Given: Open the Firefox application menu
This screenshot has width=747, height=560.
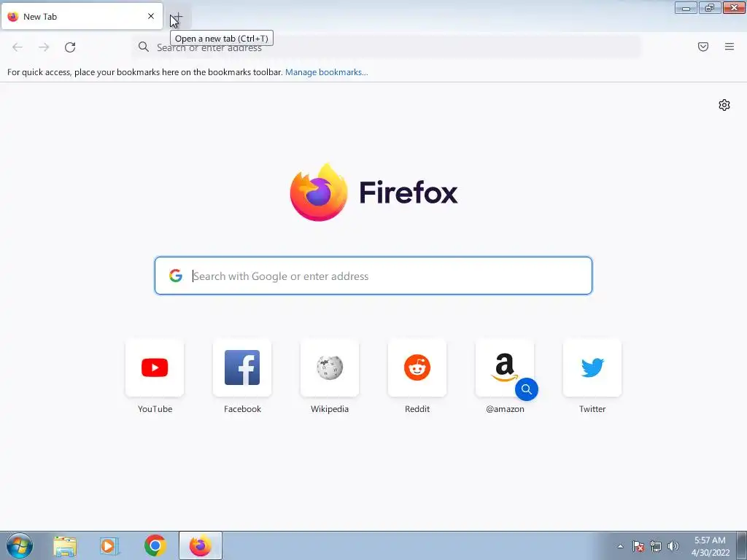Looking at the screenshot, I should click(x=729, y=47).
